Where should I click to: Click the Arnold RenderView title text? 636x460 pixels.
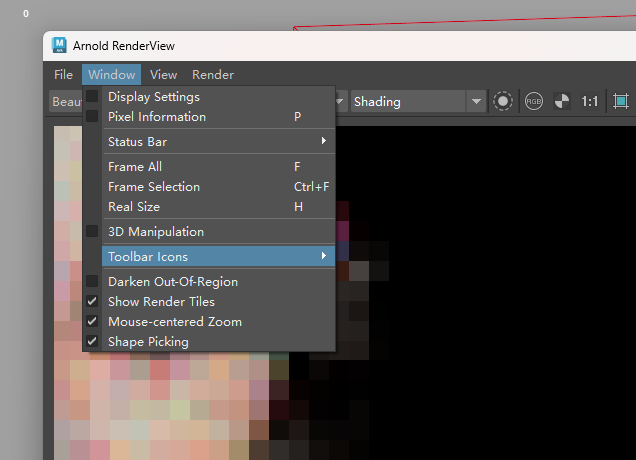pyautogui.click(x=124, y=46)
